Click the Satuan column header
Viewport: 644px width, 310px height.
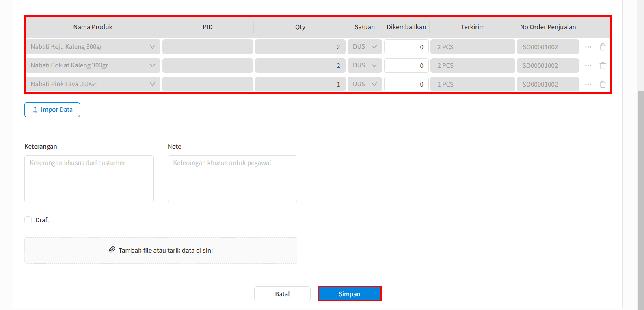365,27
